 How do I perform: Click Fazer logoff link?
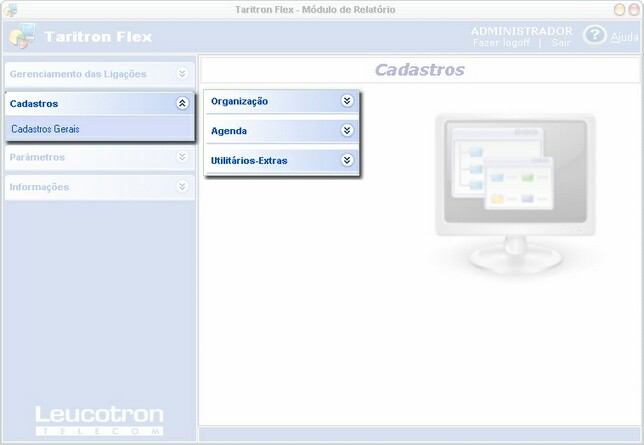501,43
